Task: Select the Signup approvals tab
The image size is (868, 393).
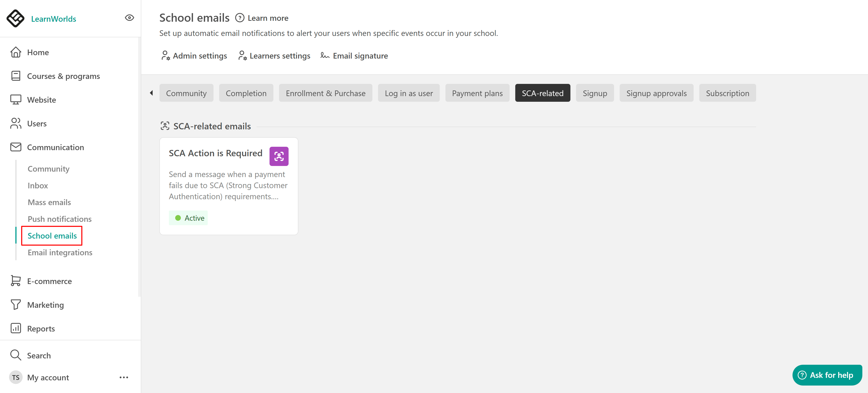Action: coord(656,93)
